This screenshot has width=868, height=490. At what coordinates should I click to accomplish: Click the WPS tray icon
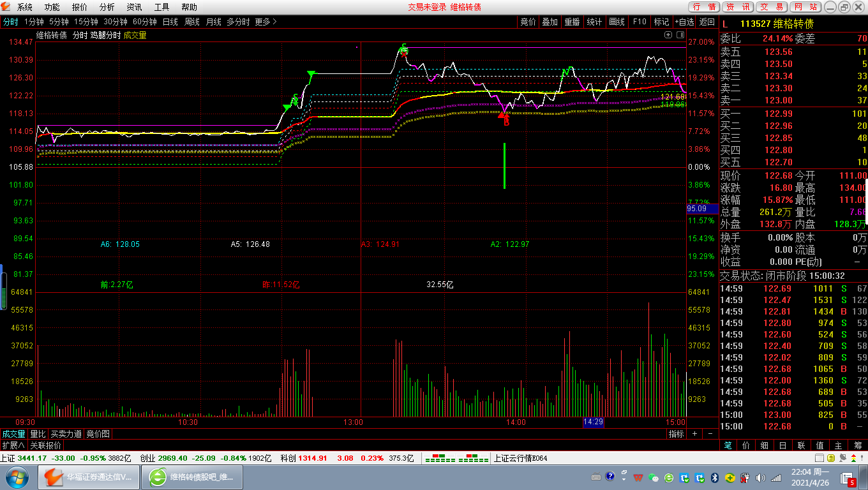coord(639,478)
